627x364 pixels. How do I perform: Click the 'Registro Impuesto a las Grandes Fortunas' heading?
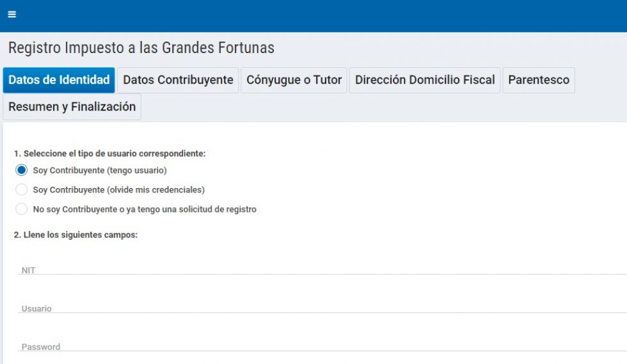(x=141, y=48)
